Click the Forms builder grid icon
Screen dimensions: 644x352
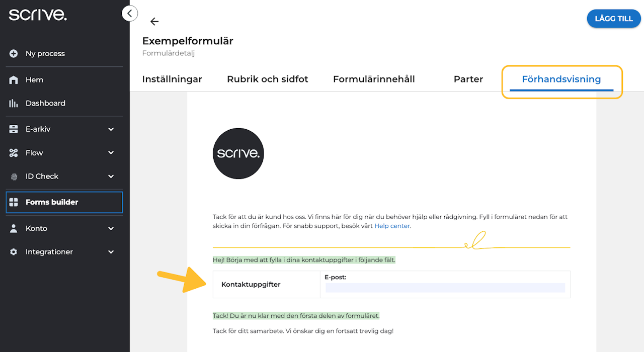pos(14,202)
